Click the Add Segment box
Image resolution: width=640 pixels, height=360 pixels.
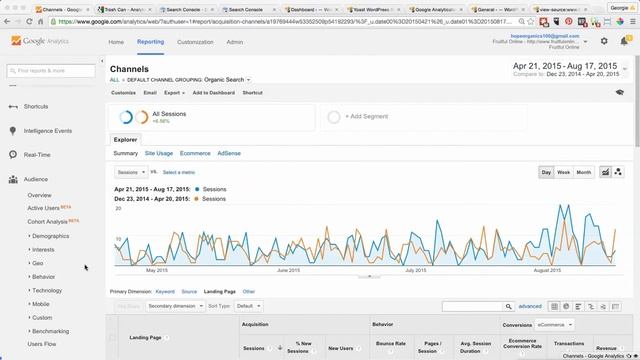click(x=423, y=117)
